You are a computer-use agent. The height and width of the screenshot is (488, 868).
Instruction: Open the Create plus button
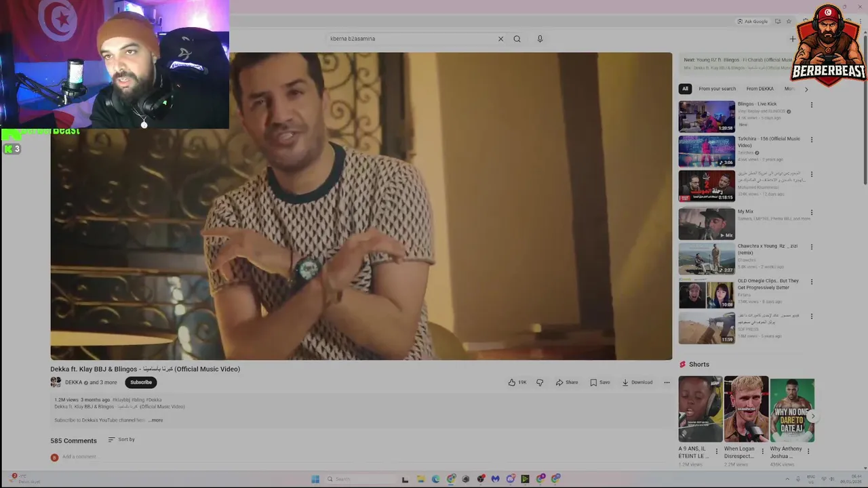792,39
